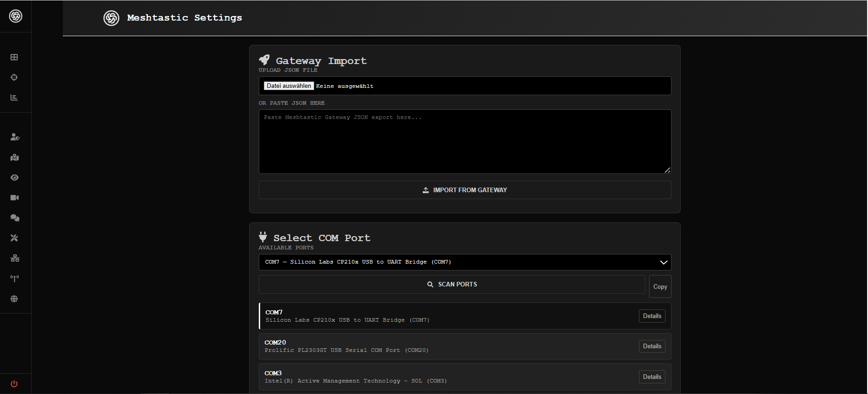Click the Copy button beside Scan Ports
The height and width of the screenshot is (394, 868).
(660, 286)
